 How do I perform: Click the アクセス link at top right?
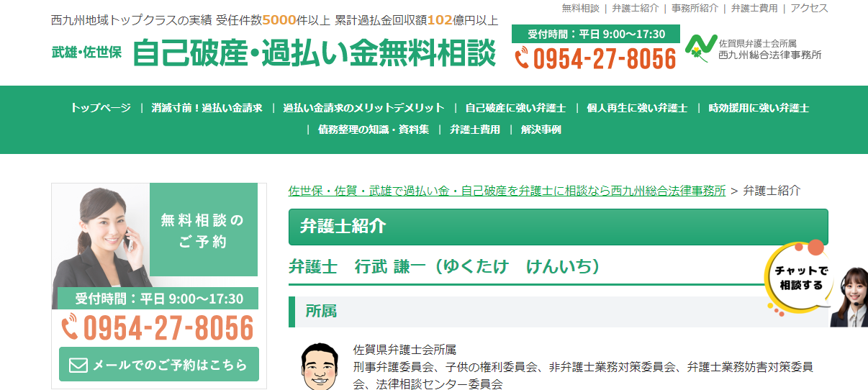tap(809, 9)
